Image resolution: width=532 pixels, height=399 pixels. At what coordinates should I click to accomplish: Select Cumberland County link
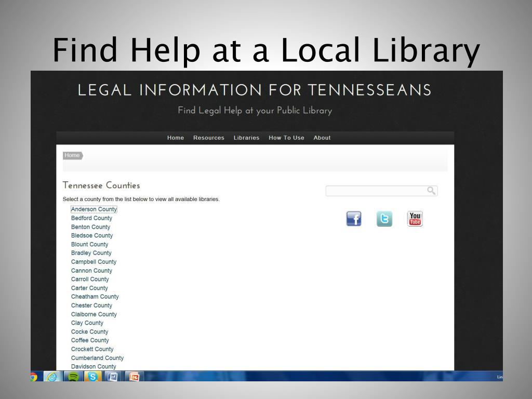pos(97,358)
